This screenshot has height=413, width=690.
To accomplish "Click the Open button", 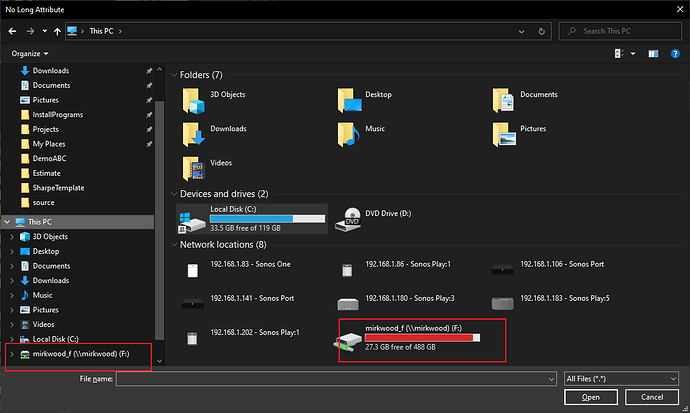I will 590,397.
